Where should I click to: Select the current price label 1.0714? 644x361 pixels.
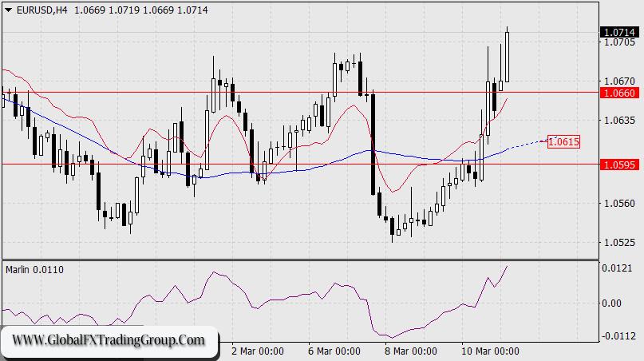click(x=619, y=32)
